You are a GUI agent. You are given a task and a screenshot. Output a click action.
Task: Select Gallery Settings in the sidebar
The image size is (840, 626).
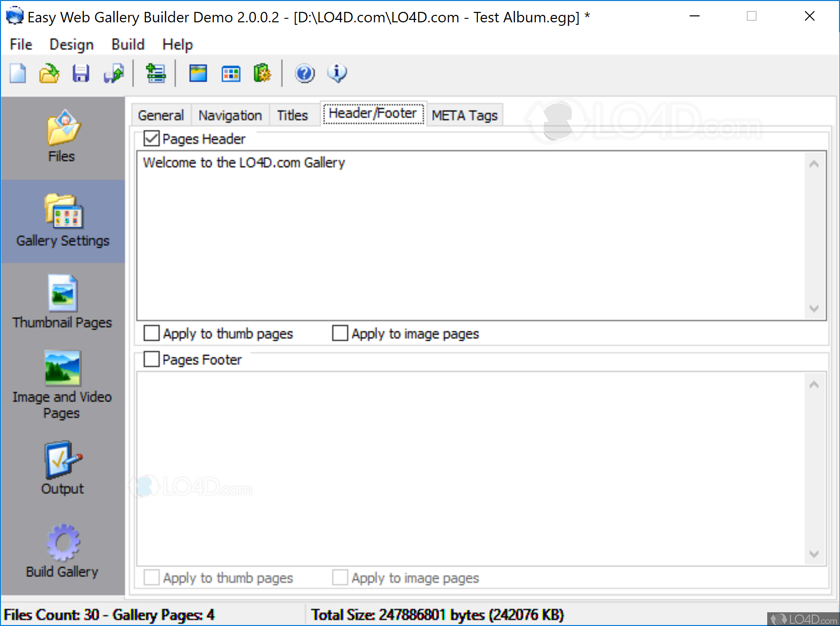coord(63,221)
